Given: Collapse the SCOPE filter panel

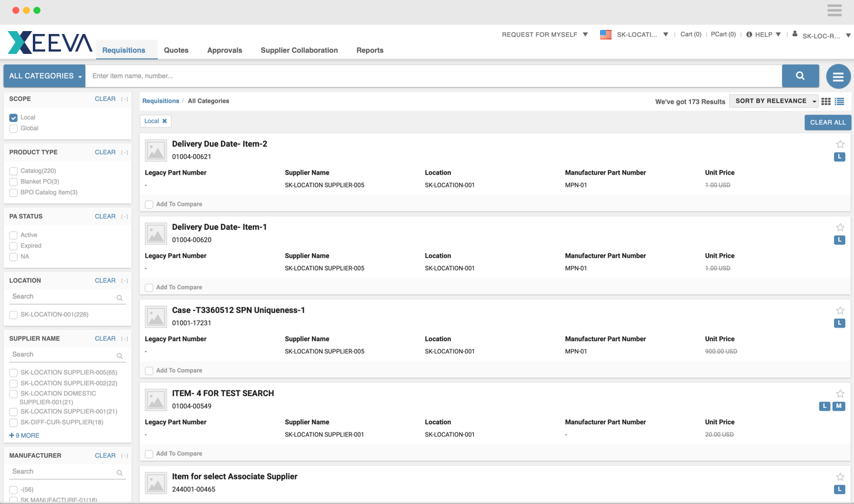Looking at the screenshot, I should point(124,99).
